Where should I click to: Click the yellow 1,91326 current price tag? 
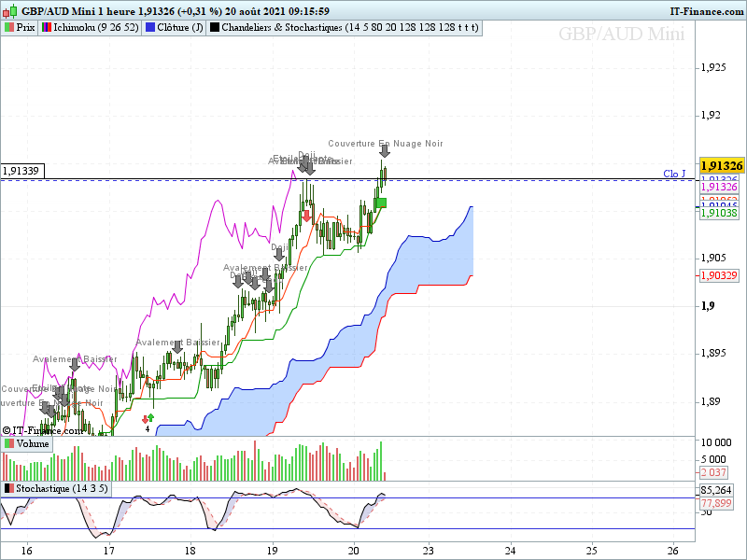pos(722,166)
